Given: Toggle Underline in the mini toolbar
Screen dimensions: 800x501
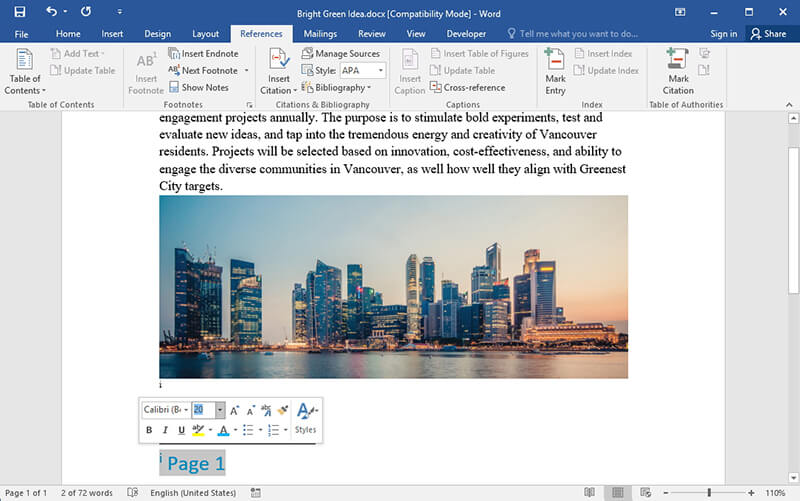Looking at the screenshot, I should click(x=181, y=430).
